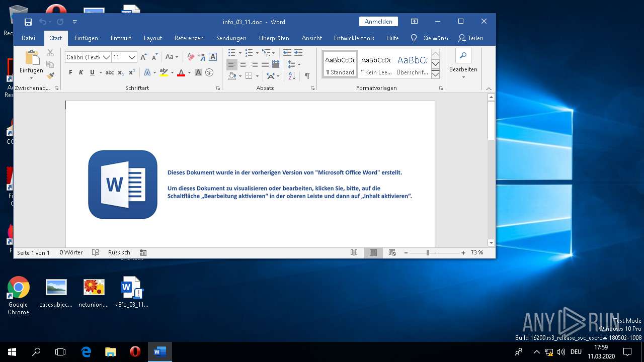Click the Undo arrow in the title bar
Viewport: 644px width, 362px height.
pos(43,22)
